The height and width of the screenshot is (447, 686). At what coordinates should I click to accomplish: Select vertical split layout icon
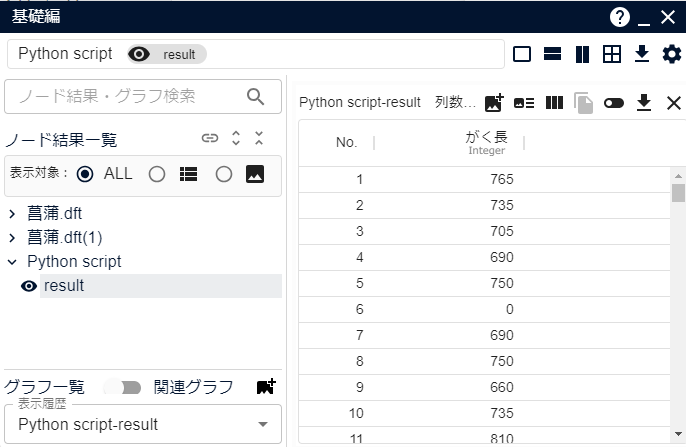(x=582, y=54)
